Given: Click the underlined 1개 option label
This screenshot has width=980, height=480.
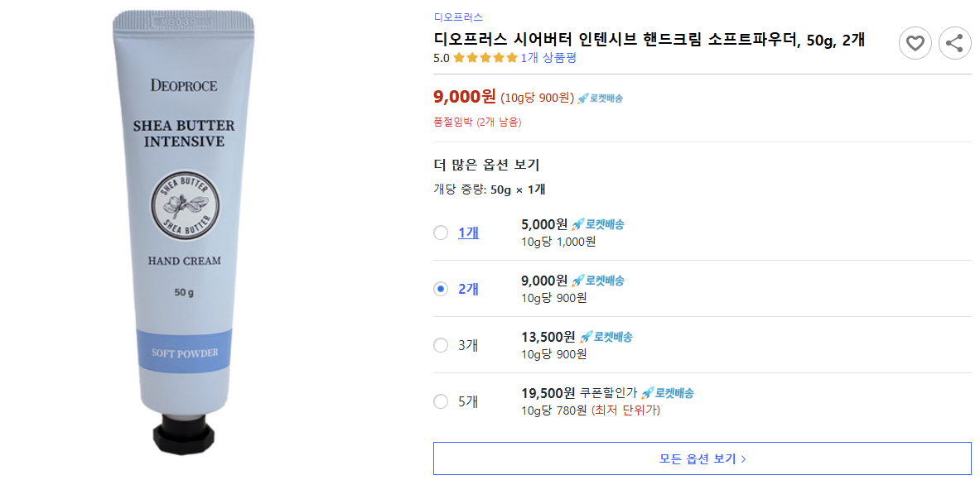Looking at the screenshot, I should 470,233.
